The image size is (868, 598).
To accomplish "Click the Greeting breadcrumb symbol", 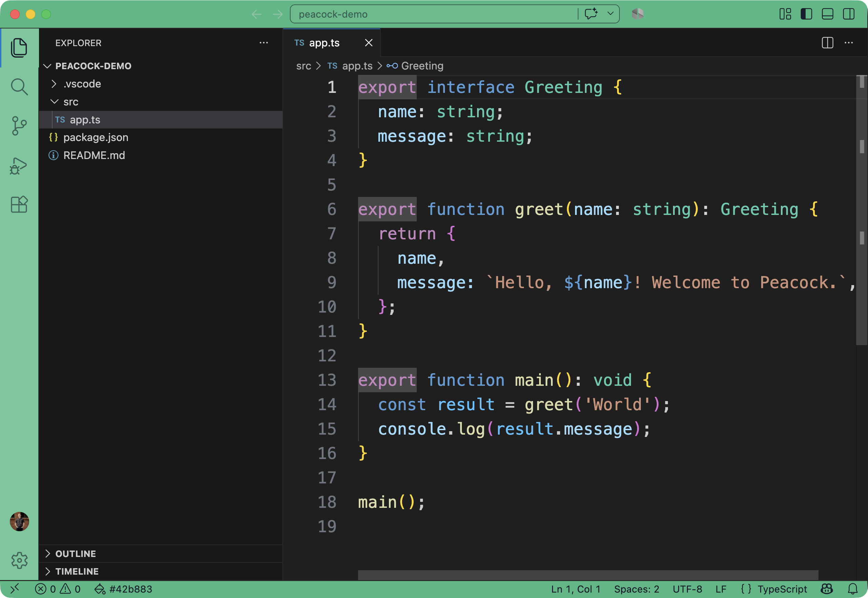I will (x=415, y=66).
